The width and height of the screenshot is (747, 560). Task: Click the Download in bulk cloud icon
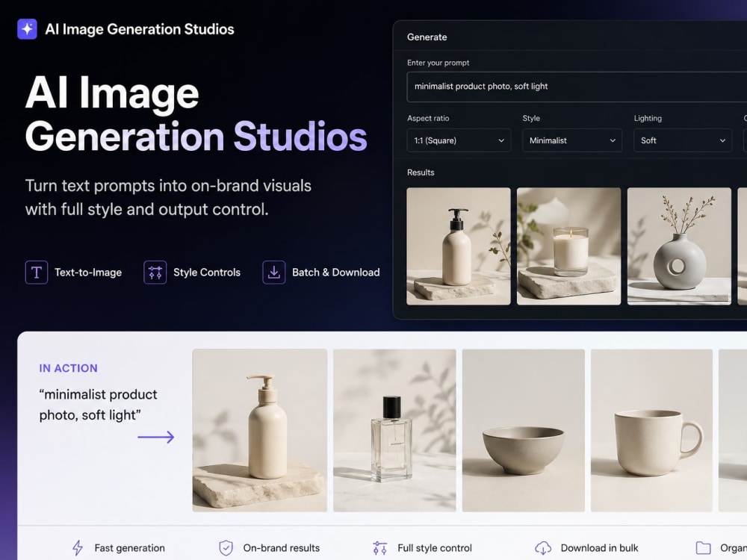point(543,548)
